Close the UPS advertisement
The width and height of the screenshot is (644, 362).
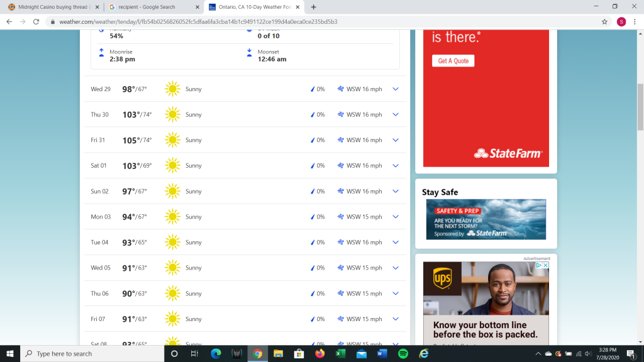pyautogui.click(x=545, y=266)
